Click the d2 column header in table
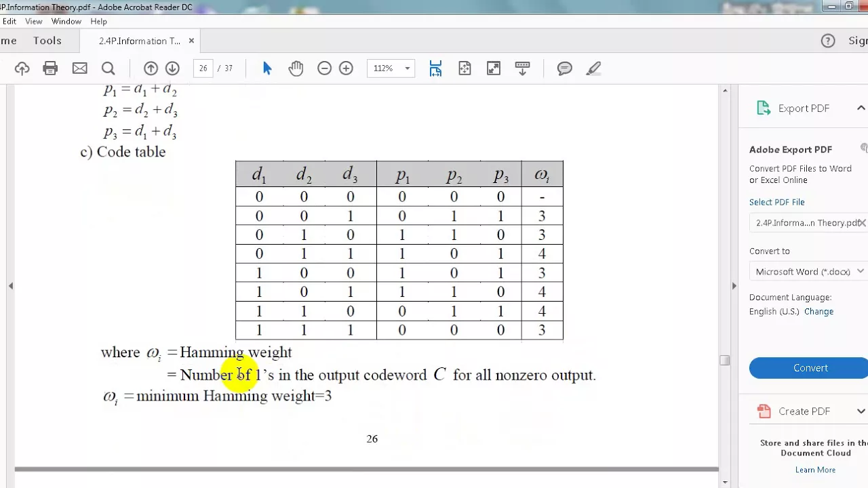 pyautogui.click(x=304, y=176)
